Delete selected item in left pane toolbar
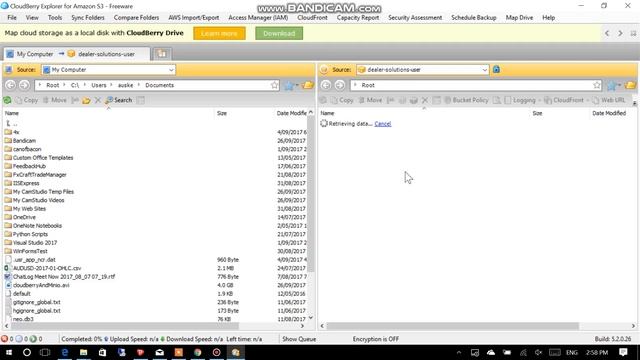The width and height of the screenshot is (640, 360). [98, 100]
